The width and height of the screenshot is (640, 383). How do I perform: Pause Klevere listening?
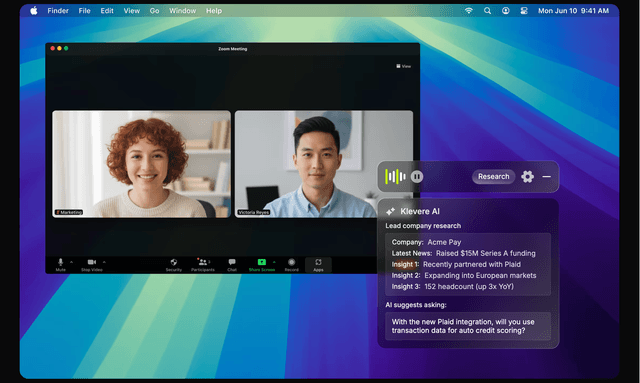[417, 176]
